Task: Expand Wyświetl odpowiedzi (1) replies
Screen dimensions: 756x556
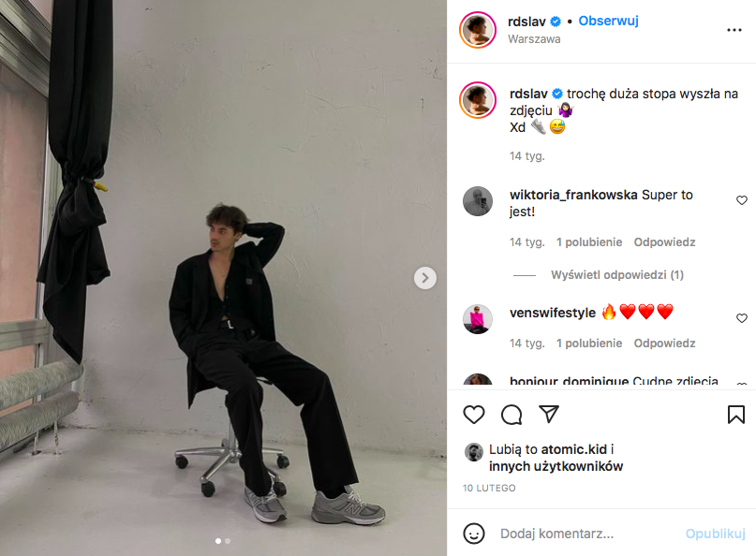Action: tap(616, 275)
